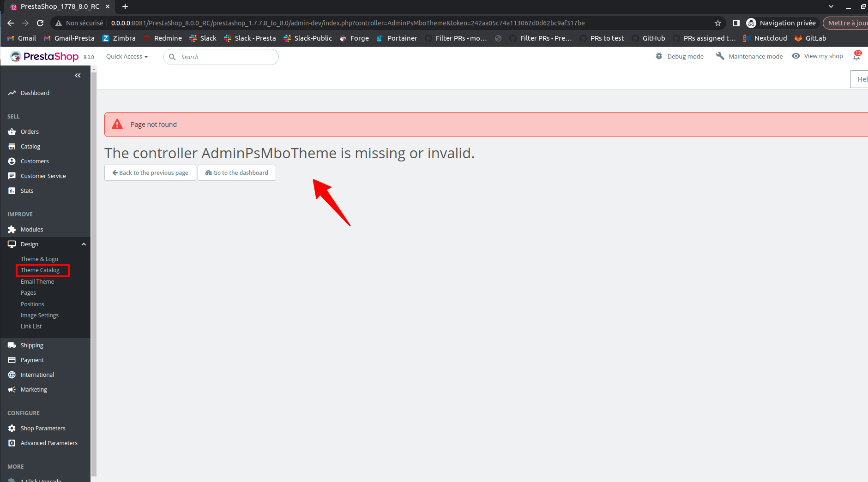The image size is (868, 482).
Task: Select the Modules puzzle icon
Action: (12, 229)
